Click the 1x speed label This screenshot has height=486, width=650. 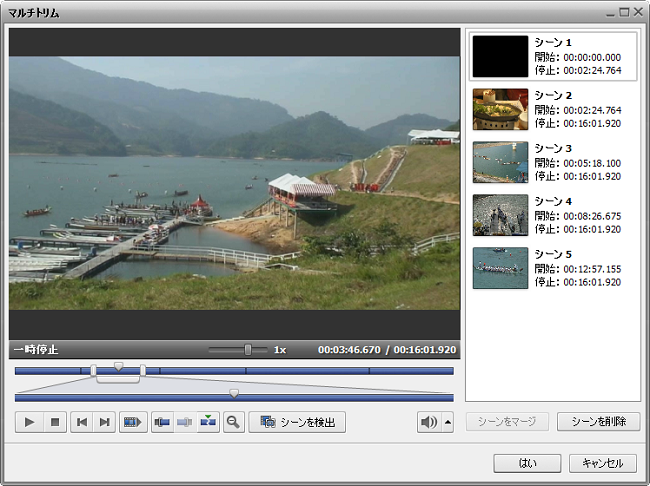[x=280, y=350]
